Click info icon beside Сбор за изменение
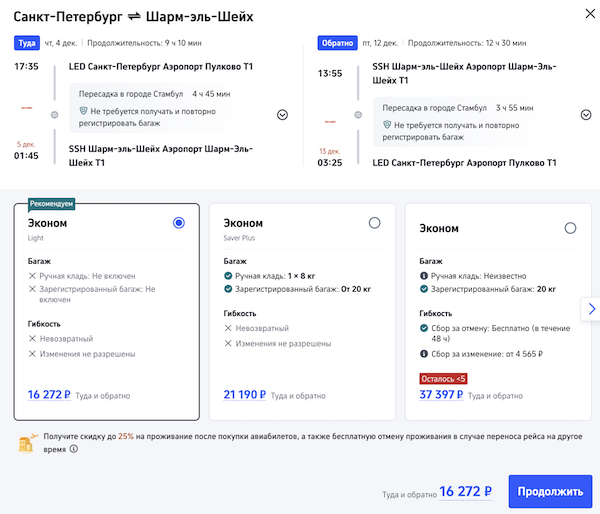Viewport: 600px width, 514px height. [425, 352]
